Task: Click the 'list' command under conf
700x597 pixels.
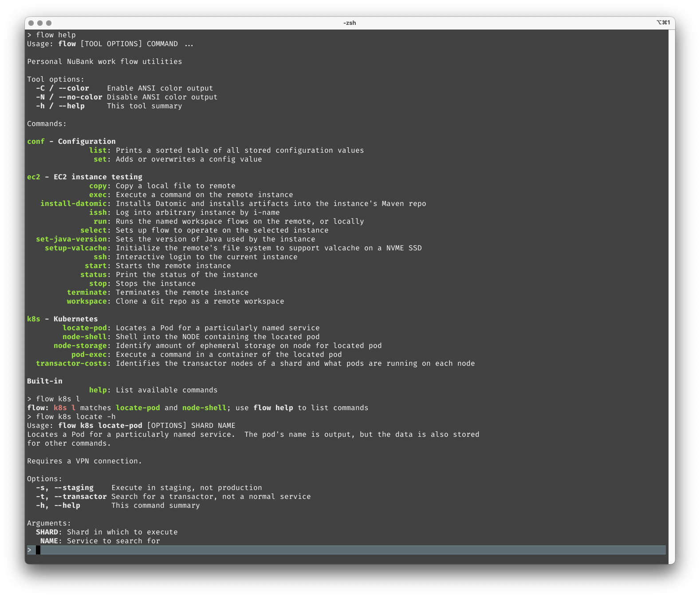Action: click(98, 150)
